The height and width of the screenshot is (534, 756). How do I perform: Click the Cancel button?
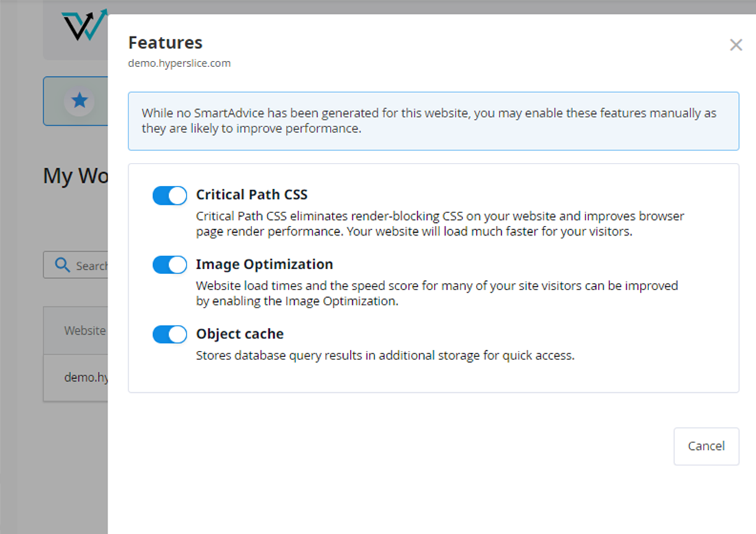click(x=706, y=446)
